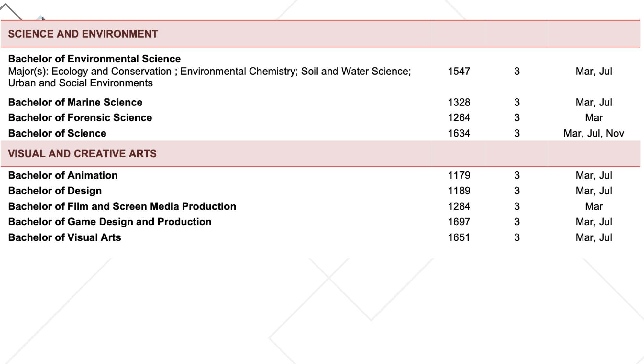Click course code 1634

pyautogui.click(x=459, y=133)
